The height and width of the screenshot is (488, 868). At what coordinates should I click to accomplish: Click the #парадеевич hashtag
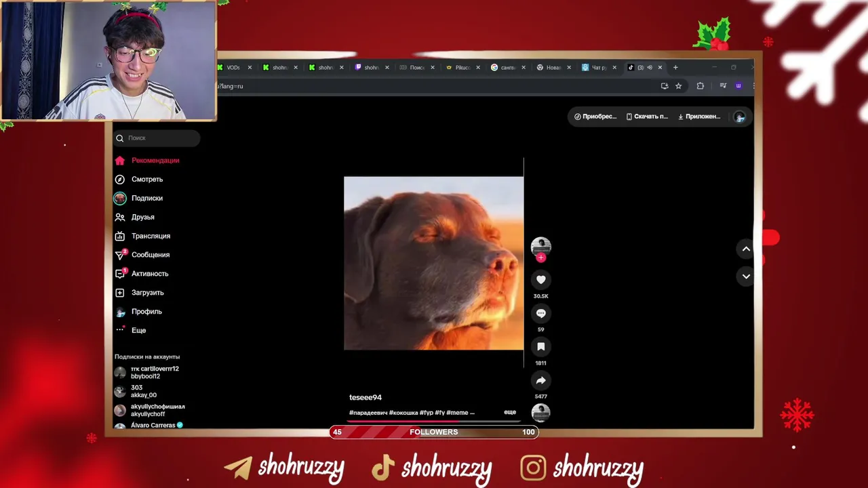pos(368,412)
